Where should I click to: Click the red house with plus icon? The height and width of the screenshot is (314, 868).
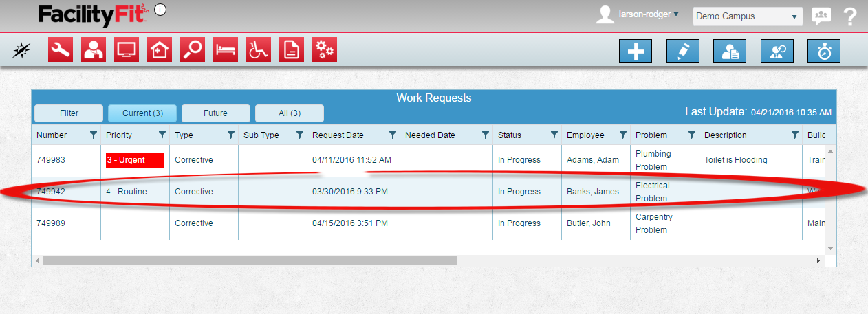(160, 50)
